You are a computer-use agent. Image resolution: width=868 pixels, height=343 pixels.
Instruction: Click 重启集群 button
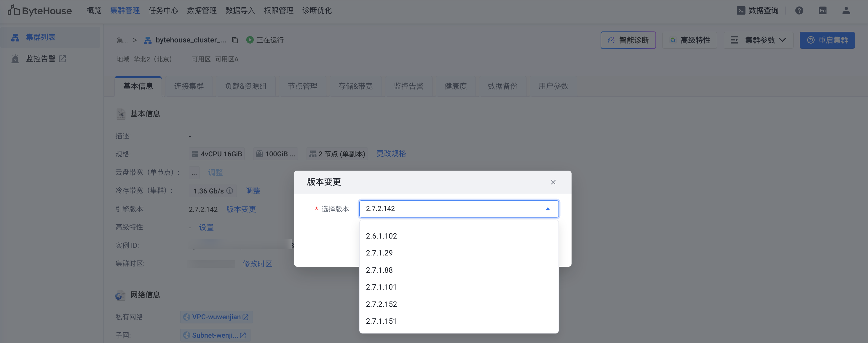click(x=827, y=40)
